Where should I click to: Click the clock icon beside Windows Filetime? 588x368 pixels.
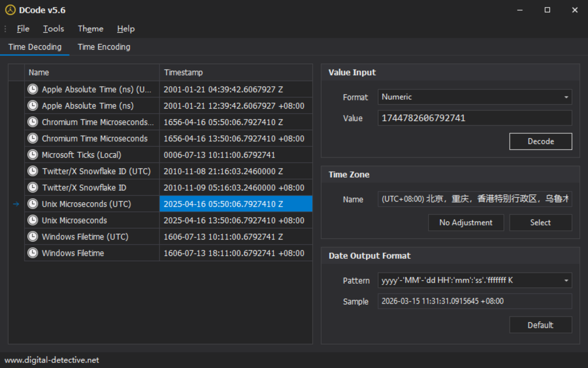33,253
